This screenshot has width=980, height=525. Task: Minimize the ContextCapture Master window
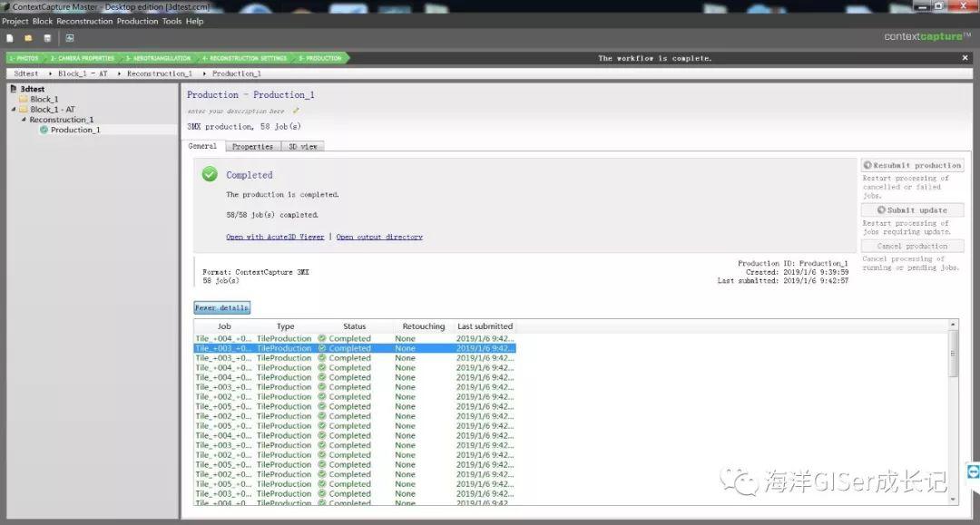(x=923, y=6)
